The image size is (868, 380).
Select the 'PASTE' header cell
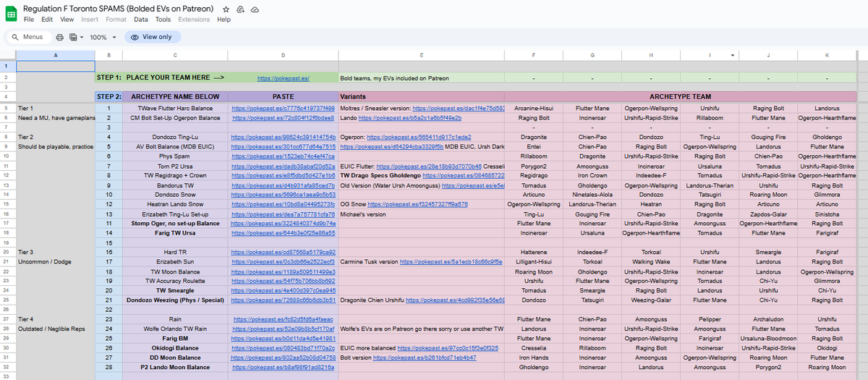click(283, 96)
